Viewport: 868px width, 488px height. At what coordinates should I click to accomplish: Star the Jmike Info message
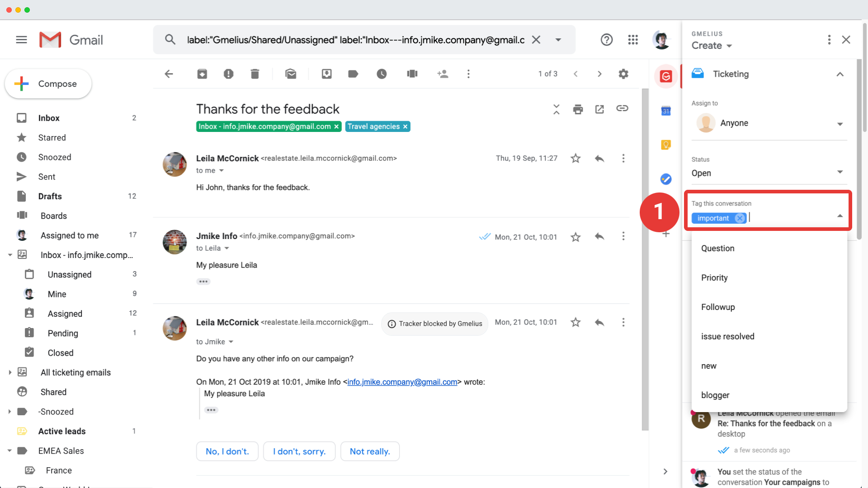pos(576,237)
